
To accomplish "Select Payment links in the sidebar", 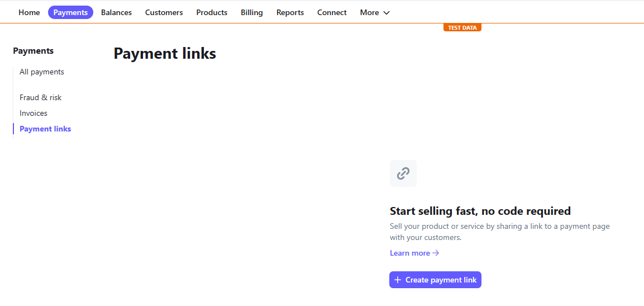I will coord(45,129).
